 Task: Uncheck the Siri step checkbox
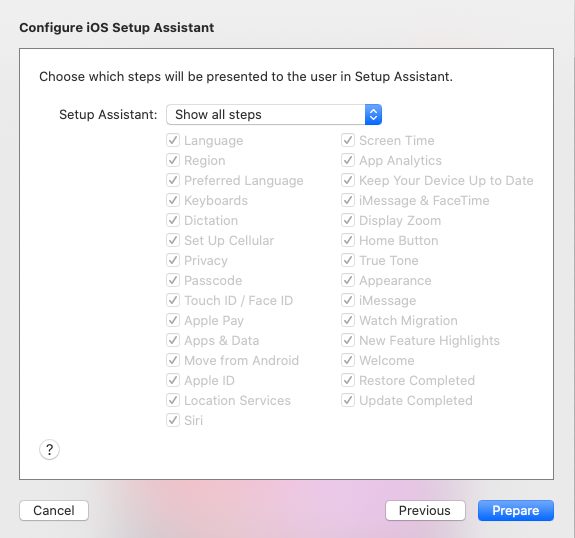pyautogui.click(x=173, y=420)
